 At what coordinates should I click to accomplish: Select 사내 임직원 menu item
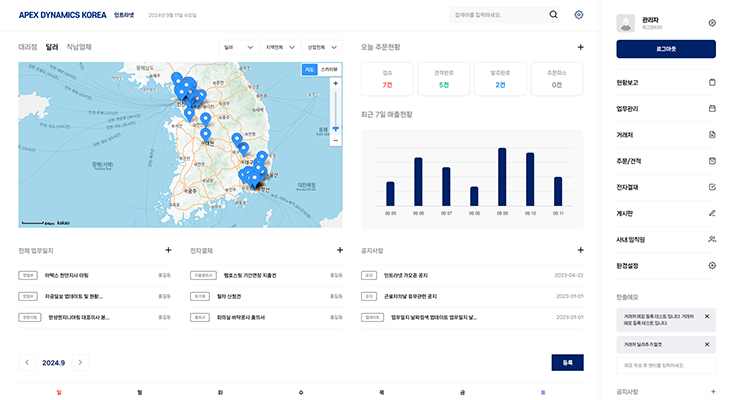630,239
